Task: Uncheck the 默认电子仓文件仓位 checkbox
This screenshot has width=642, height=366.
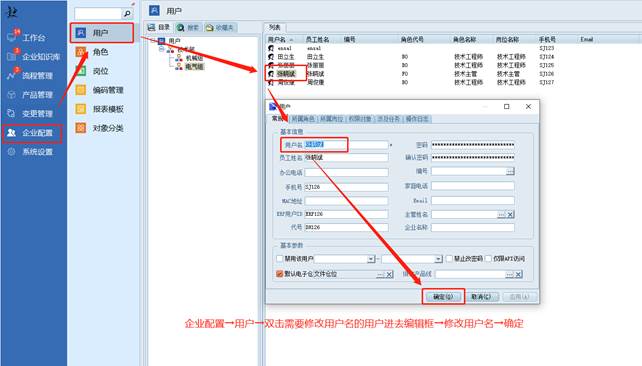Action: [280, 274]
